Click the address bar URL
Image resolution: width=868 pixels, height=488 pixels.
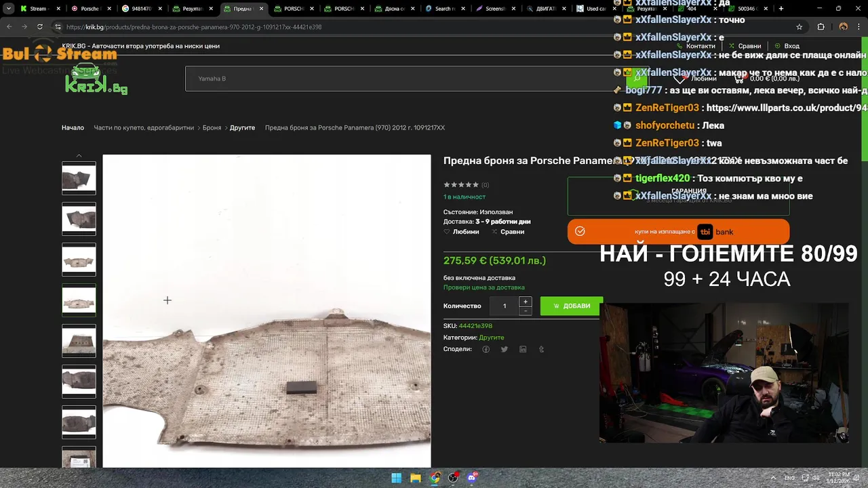click(x=194, y=27)
